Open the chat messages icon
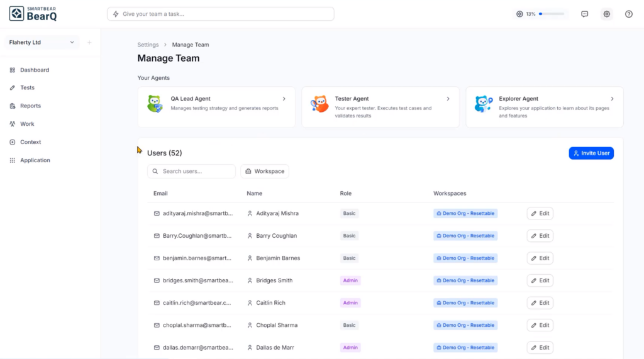 584,14
